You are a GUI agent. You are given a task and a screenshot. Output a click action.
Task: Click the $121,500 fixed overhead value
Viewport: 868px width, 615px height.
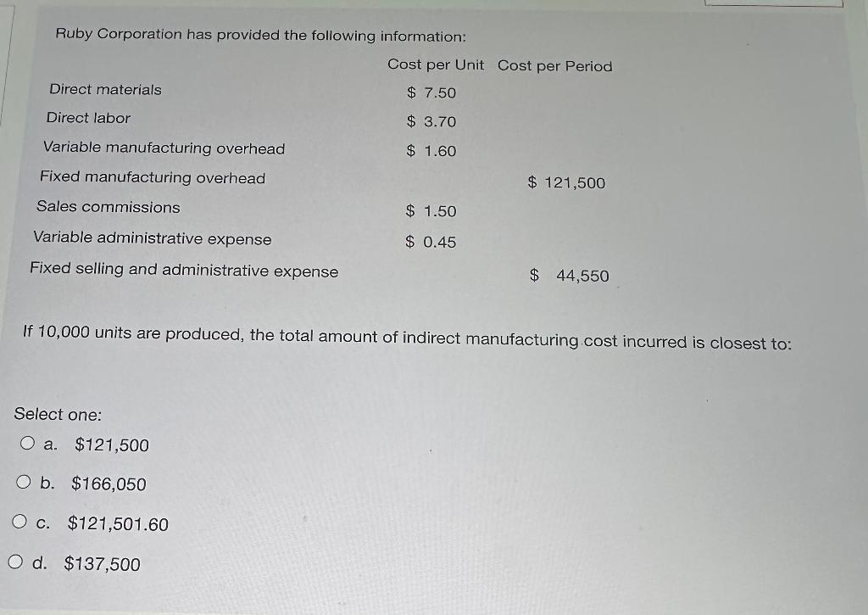(565, 182)
